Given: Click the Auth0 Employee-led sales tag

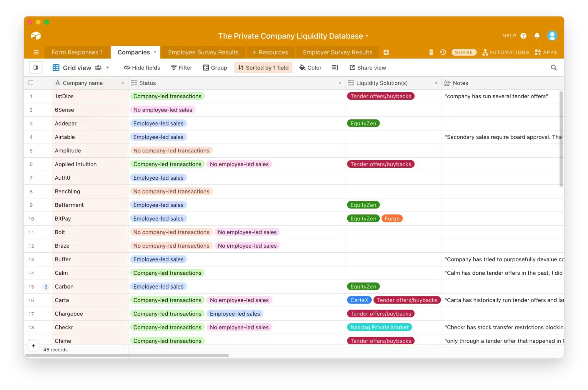Looking at the screenshot, I should pyautogui.click(x=158, y=178).
